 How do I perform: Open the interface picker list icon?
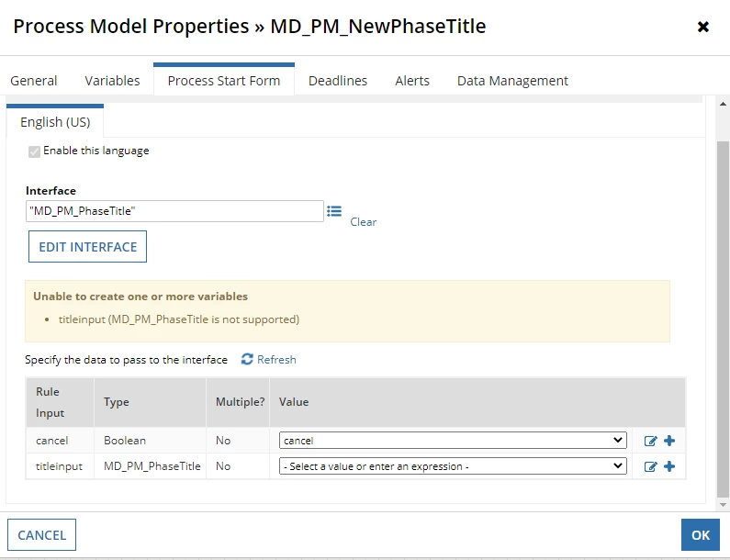[x=334, y=211]
